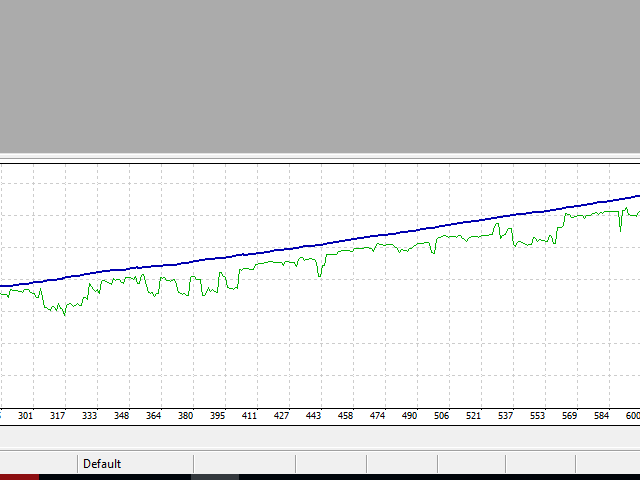Select the 364 tick on the horizontal axis
The height and width of the screenshot is (480, 640).
click(x=153, y=415)
